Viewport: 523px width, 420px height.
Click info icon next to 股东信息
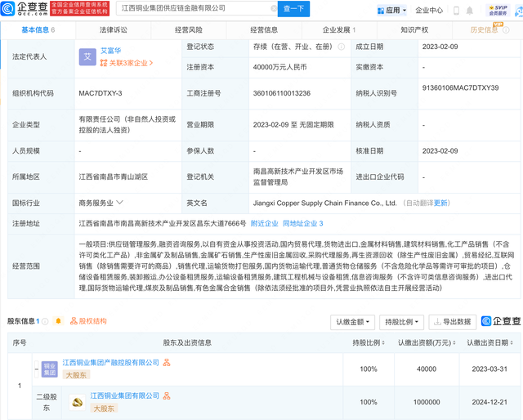point(45,321)
